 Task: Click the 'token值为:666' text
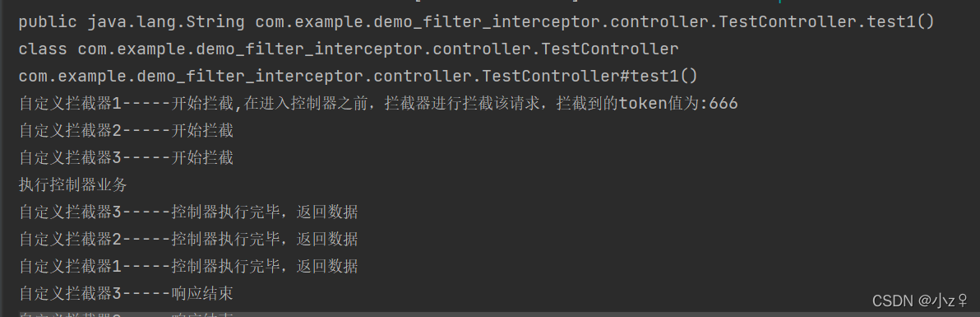[x=678, y=104]
